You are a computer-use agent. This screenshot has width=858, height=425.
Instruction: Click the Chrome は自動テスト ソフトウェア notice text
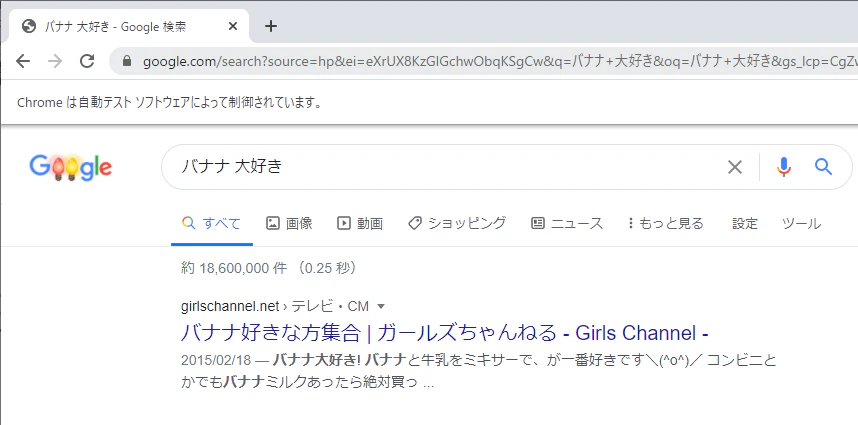point(169,102)
